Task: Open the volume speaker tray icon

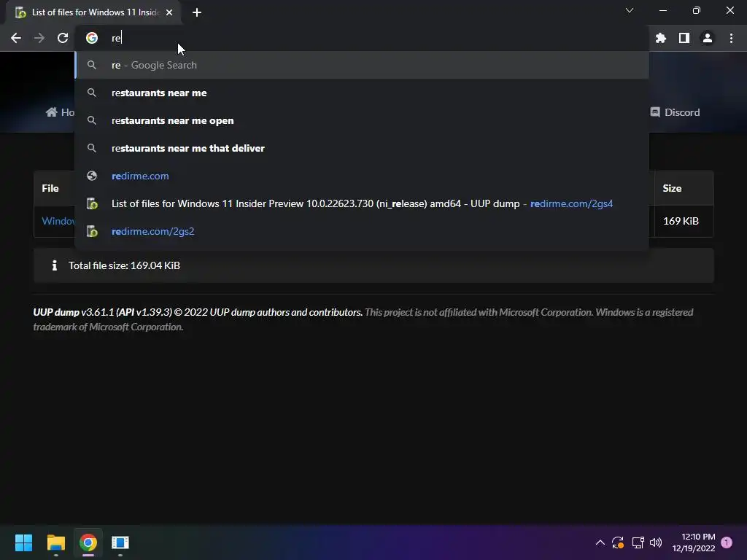Action: pyautogui.click(x=656, y=542)
